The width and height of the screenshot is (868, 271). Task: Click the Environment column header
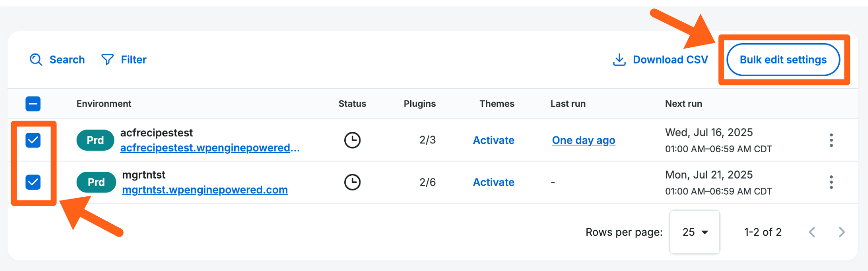point(104,103)
